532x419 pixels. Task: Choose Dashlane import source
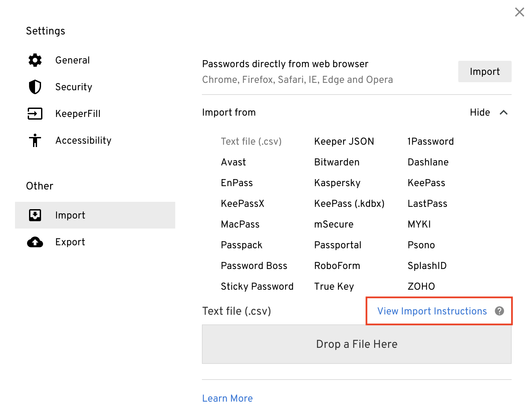[x=428, y=162]
